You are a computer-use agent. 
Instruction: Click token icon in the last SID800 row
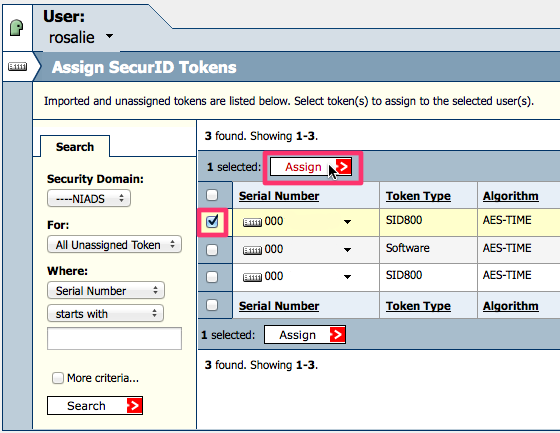pyautogui.click(x=252, y=277)
